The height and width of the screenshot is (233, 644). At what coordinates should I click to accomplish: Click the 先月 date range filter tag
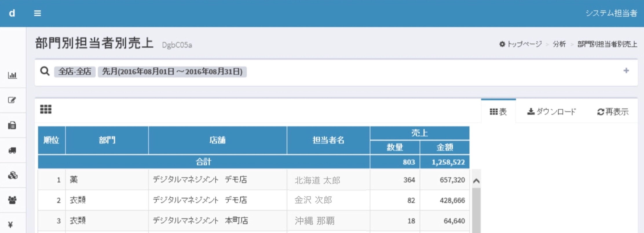(172, 71)
